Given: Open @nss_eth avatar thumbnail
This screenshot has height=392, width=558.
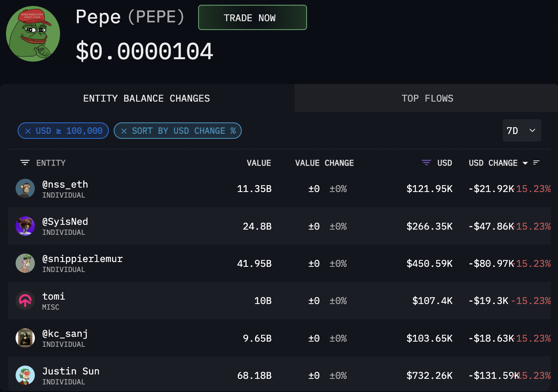Looking at the screenshot, I should click(x=25, y=188).
